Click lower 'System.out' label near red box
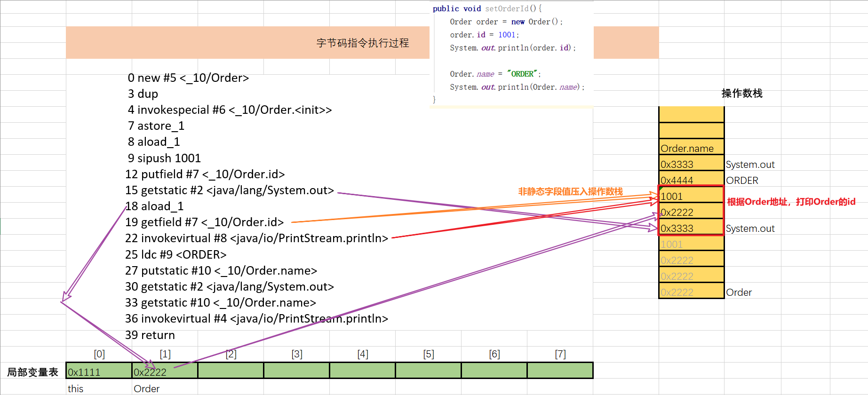Image resolution: width=868 pixels, height=395 pixels. tap(750, 229)
